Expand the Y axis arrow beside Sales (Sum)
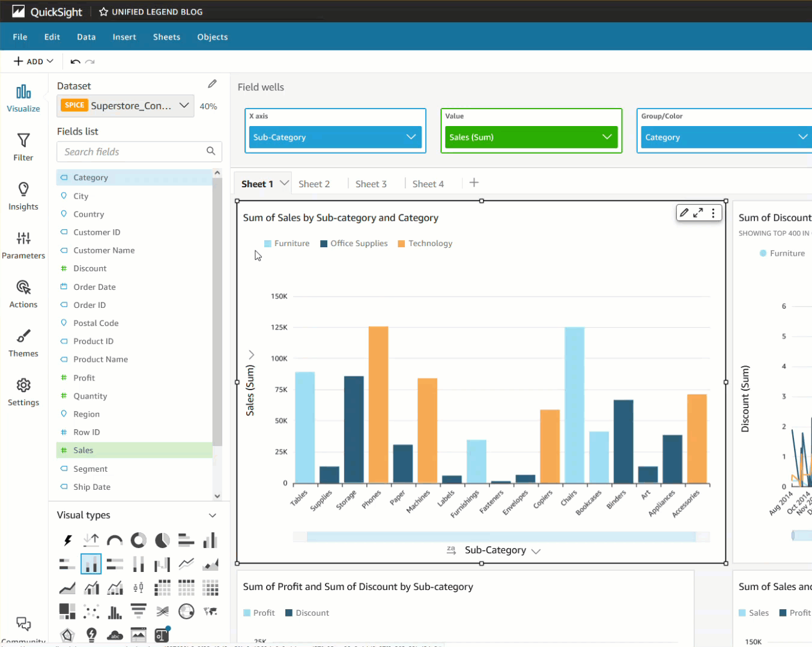 click(x=251, y=355)
